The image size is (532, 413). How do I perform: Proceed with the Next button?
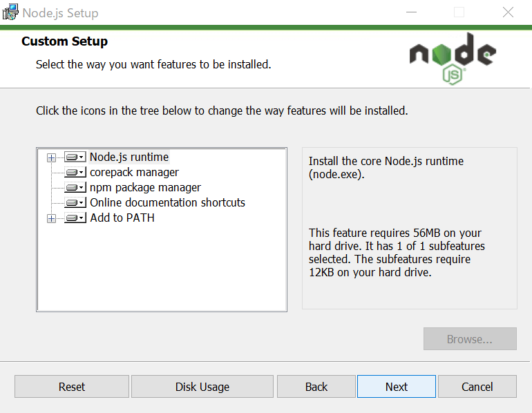click(397, 387)
